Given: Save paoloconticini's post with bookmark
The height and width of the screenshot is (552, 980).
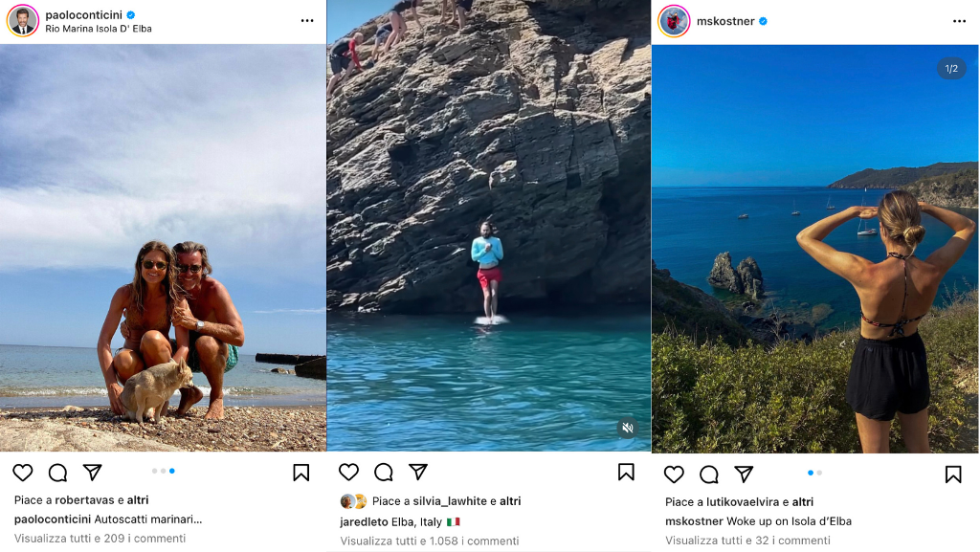Looking at the screenshot, I should click(x=301, y=473).
